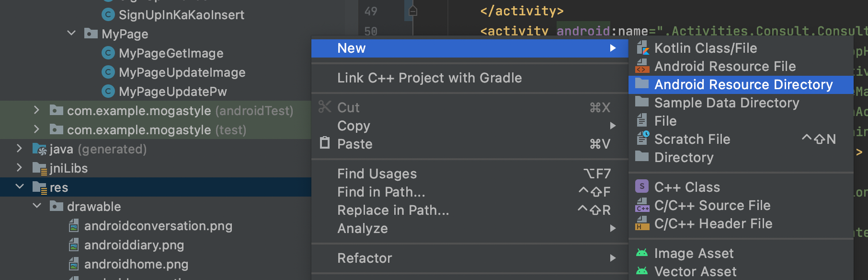
Task: Click the Image Asset android icon
Action: click(642, 253)
